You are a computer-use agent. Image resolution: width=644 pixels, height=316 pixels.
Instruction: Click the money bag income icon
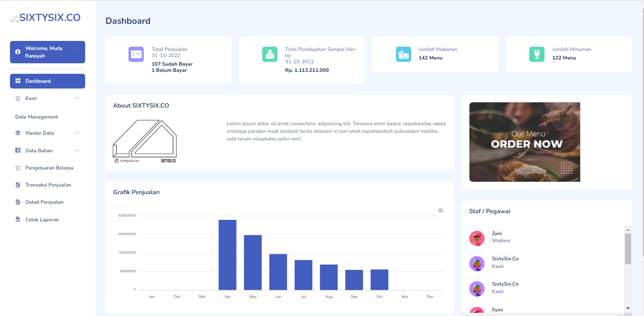pyautogui.click(x=269, y=54)
